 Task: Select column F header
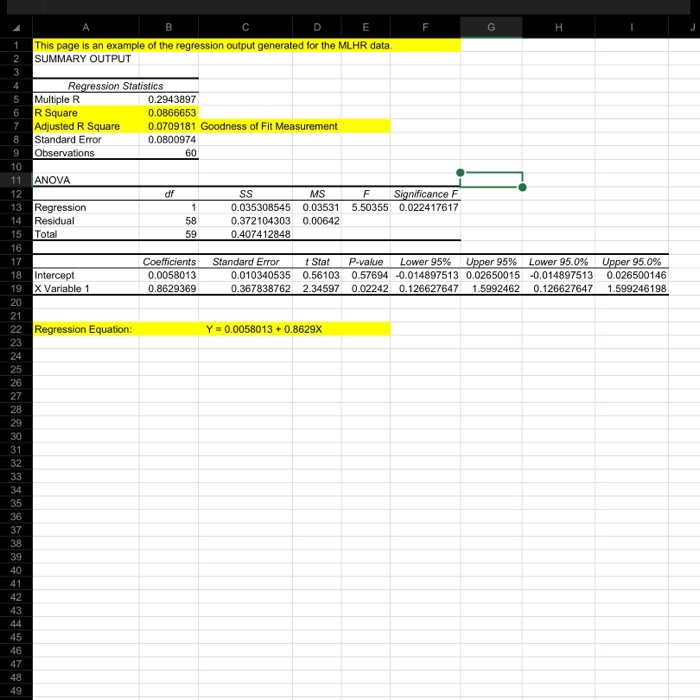coord(425,27)
